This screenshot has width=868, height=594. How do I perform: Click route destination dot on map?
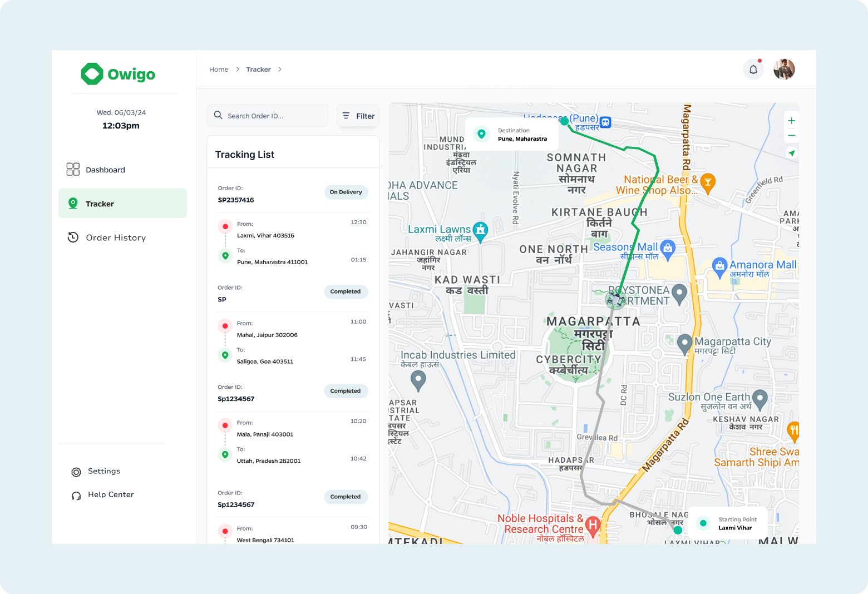tap(564, 121)
